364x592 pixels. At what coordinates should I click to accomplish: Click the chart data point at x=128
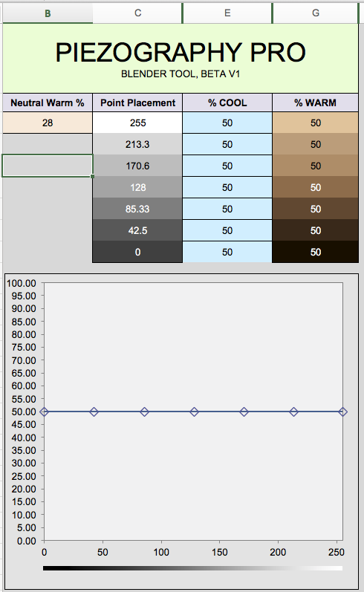click(x=194, y=412)
